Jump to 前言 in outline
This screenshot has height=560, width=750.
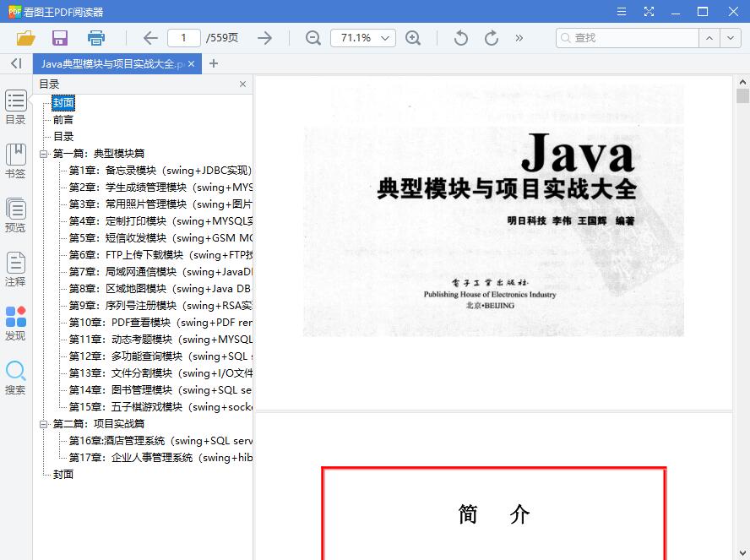click(x=63, y=120)
